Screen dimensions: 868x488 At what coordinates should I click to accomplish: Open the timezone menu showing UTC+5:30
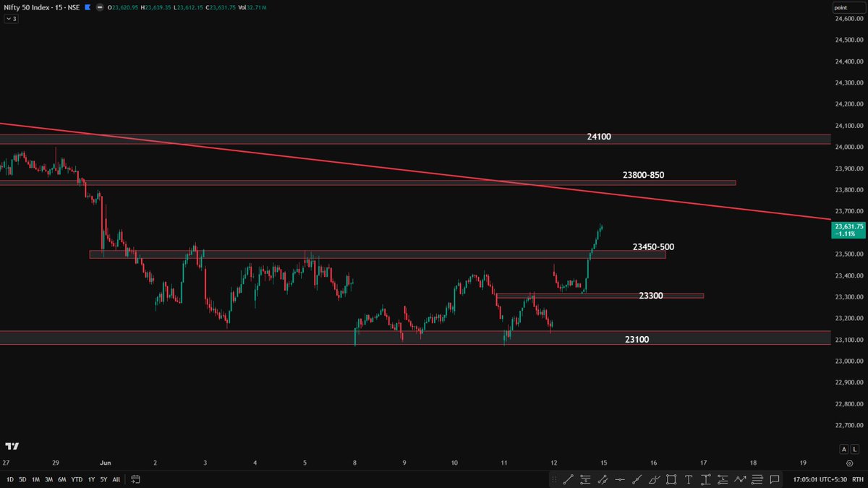point(820,479)
